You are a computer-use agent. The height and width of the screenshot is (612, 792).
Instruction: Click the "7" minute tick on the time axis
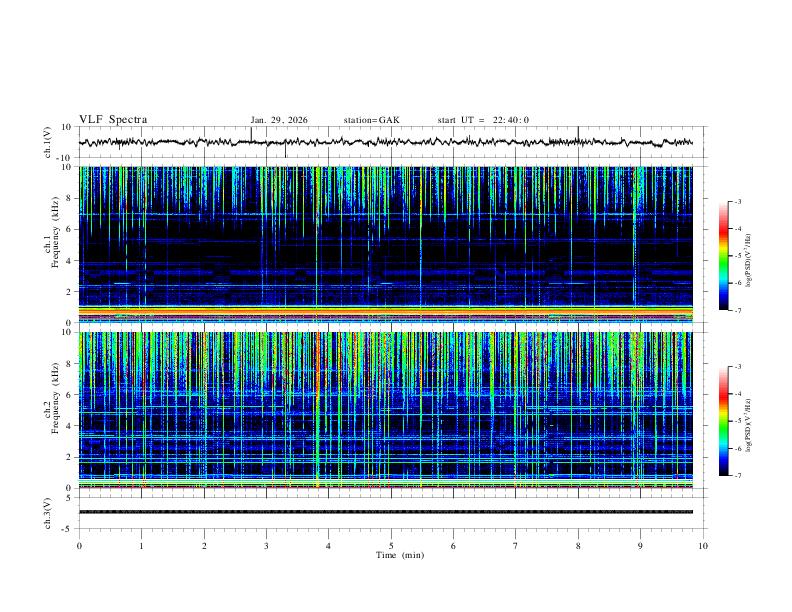[516, 546]
